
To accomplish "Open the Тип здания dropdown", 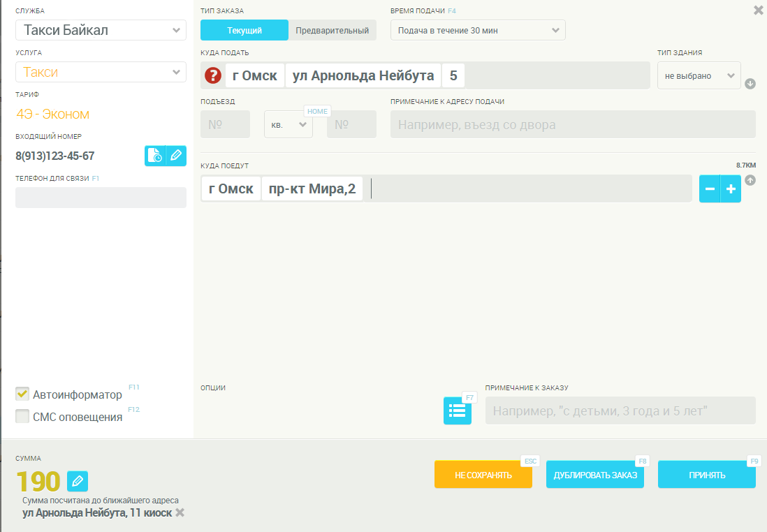I will coord(699,75).
